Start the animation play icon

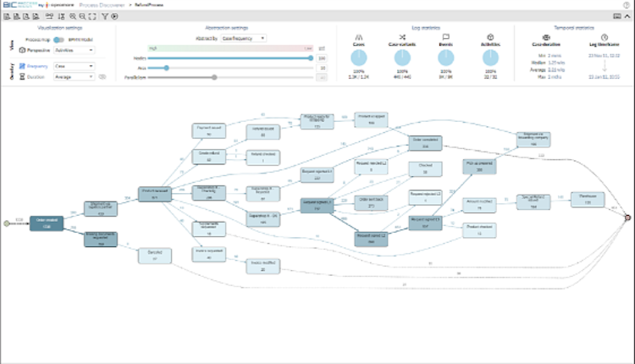[x=114, y=17]
